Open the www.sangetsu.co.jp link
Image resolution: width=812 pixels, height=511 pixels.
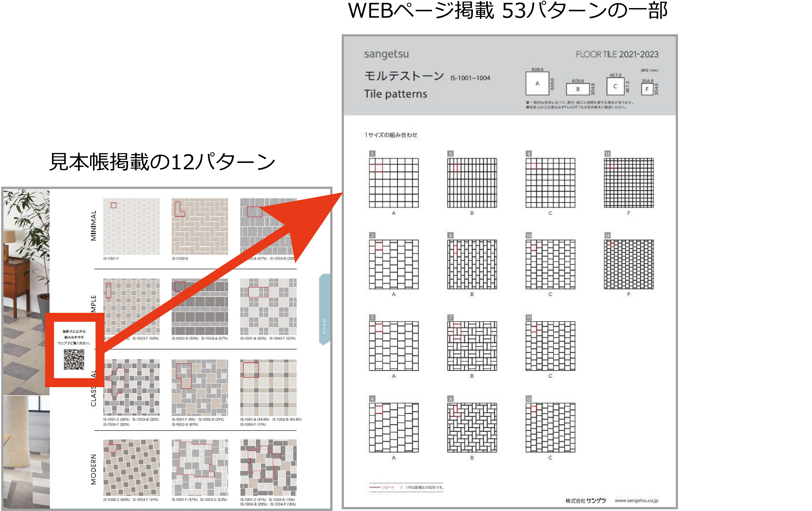[x=636, y=501]
